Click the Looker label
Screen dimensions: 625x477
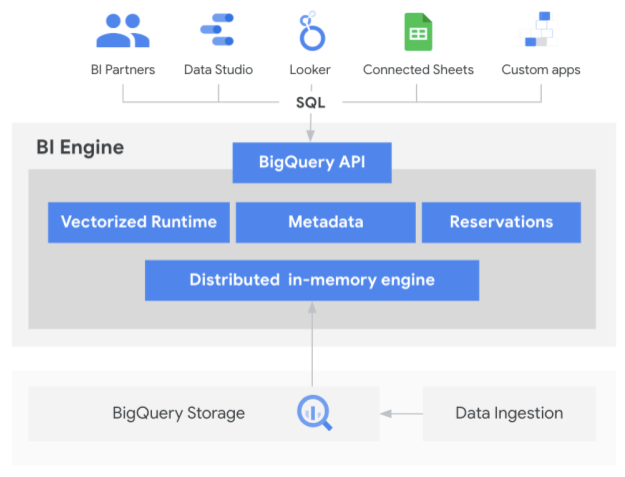(x=310, y=70)
